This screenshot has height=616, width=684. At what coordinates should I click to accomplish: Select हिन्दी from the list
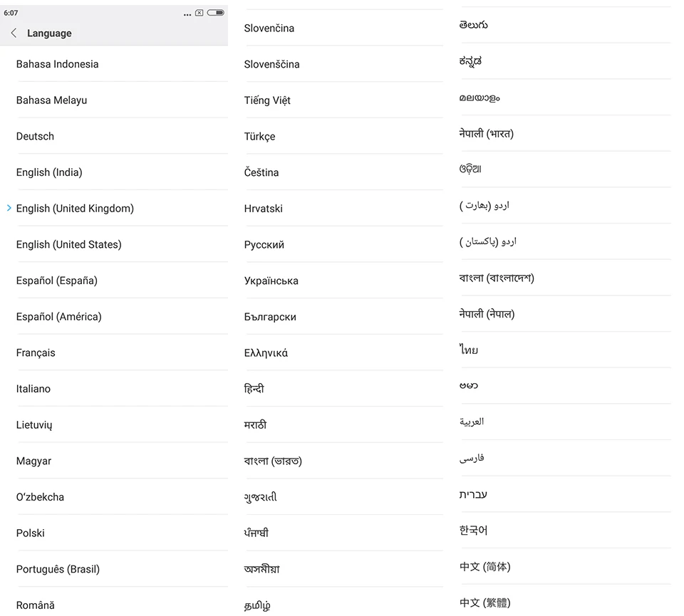pyautogui.click(x=255, y=388)
